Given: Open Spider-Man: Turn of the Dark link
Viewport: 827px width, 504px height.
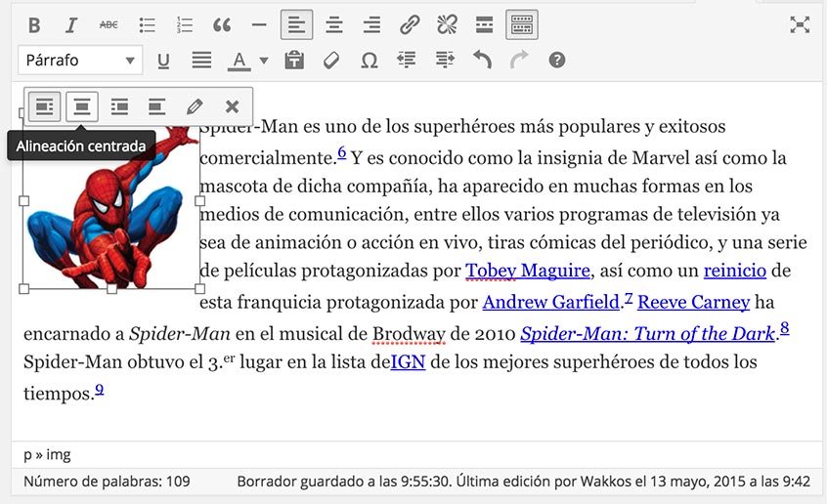Looking at the screenshot, I should (648, 334).
